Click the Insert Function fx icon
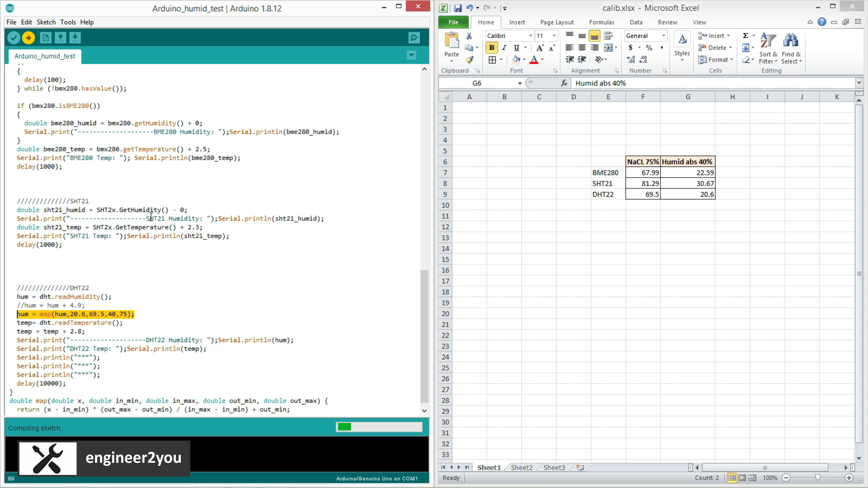The width and height of the screenshot is (868, 488). (x=564, y=83)
